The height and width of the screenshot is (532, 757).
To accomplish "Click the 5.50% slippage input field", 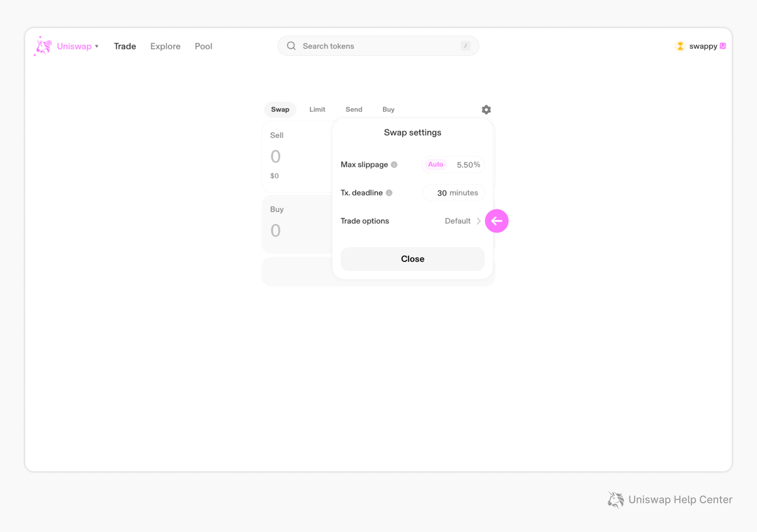I will coord(468,165).
